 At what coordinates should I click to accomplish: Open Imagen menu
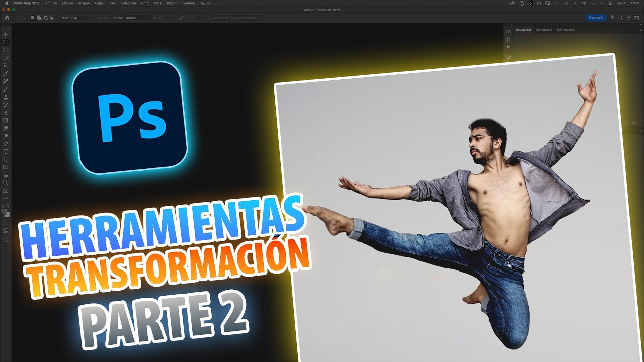84,3
